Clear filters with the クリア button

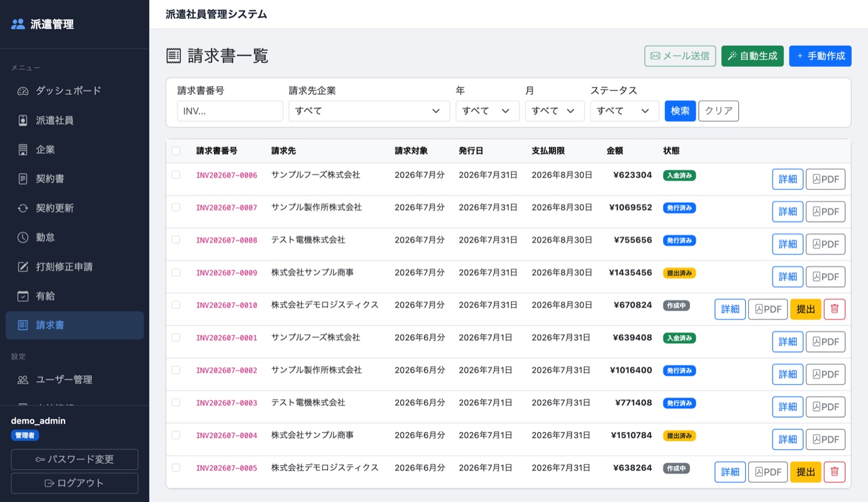point(719,111)
